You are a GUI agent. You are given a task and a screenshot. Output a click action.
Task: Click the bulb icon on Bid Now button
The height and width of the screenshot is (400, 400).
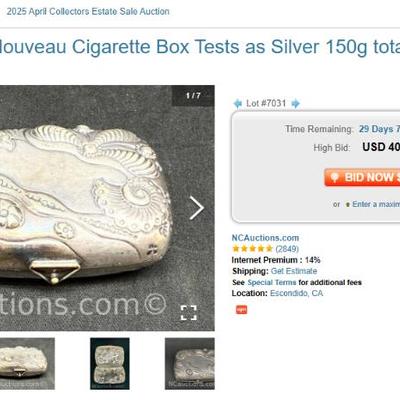(335, 177)
